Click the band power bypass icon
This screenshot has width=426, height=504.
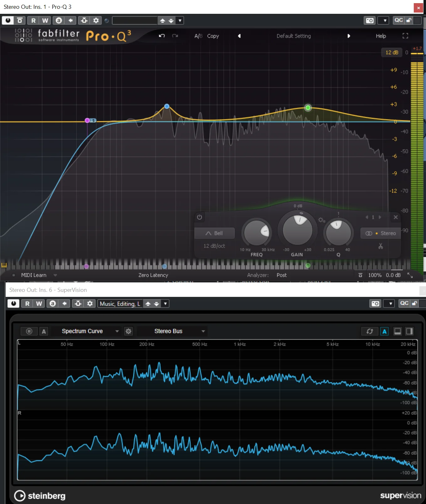click(x=200, y=217)
